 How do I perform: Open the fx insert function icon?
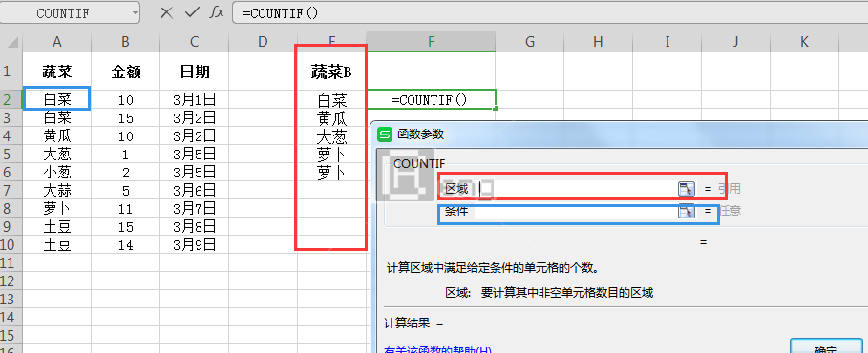coord(217,12)
